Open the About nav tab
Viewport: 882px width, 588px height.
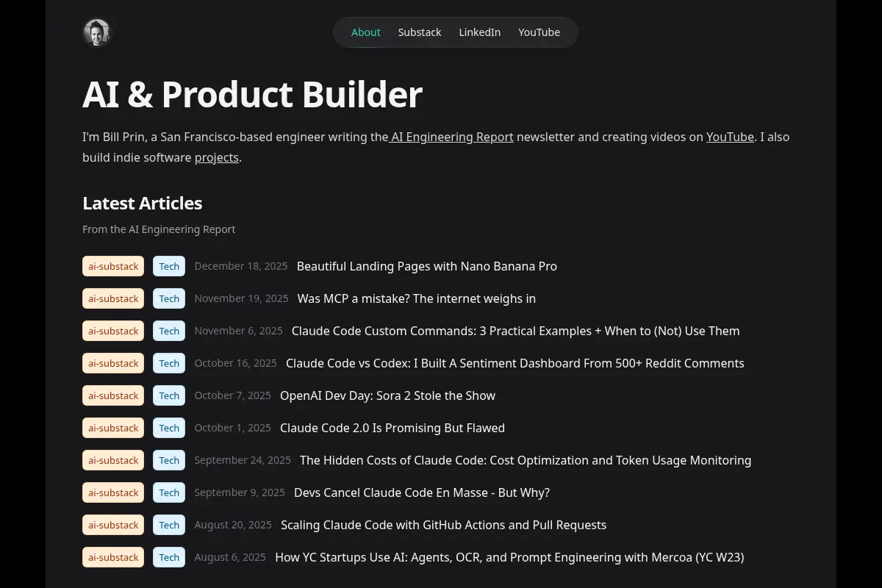(365, 32)
